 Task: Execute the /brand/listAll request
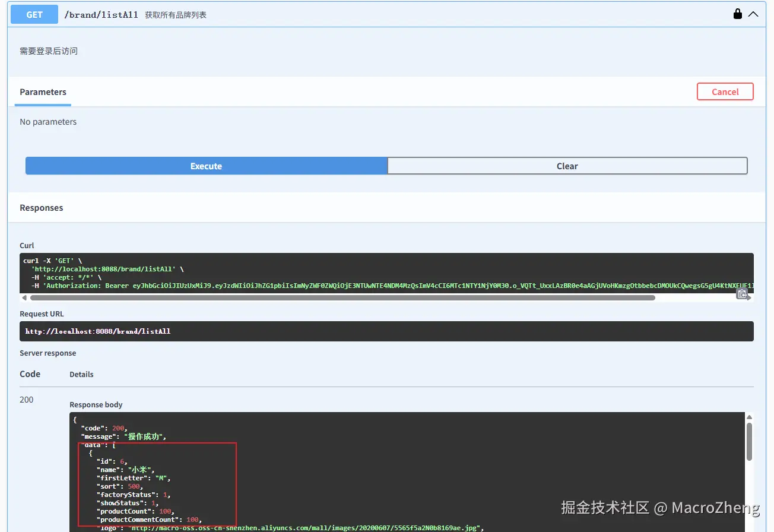pyautogui.click(x=206, y=166)
